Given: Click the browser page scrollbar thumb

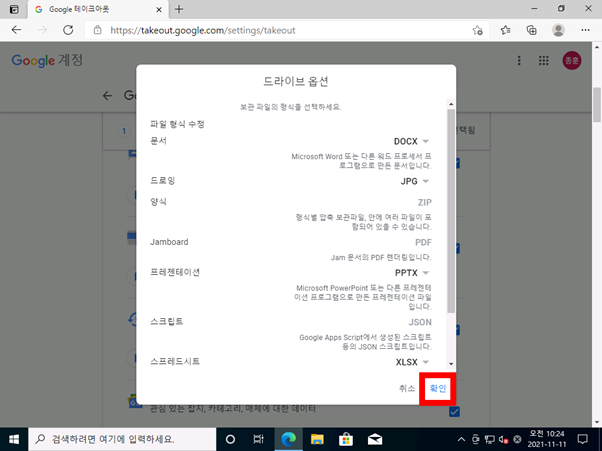Looking at the screenshot, I should [597, 105].
